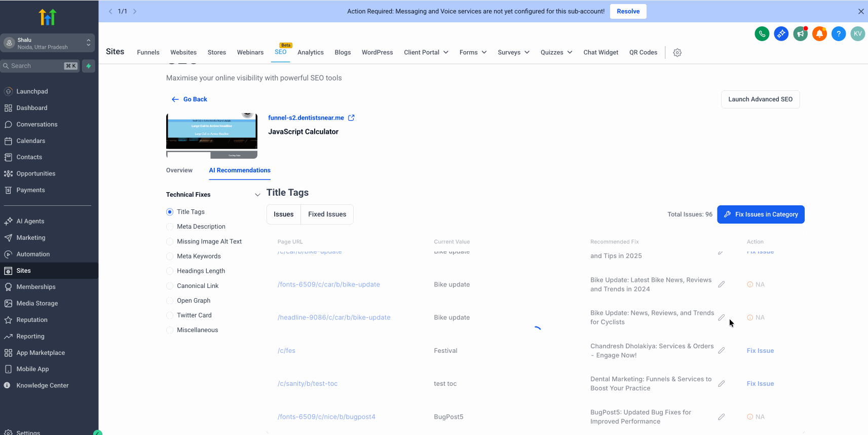Click the green phone dialer icon
The image size is (868, 435).
click(762, 34)
